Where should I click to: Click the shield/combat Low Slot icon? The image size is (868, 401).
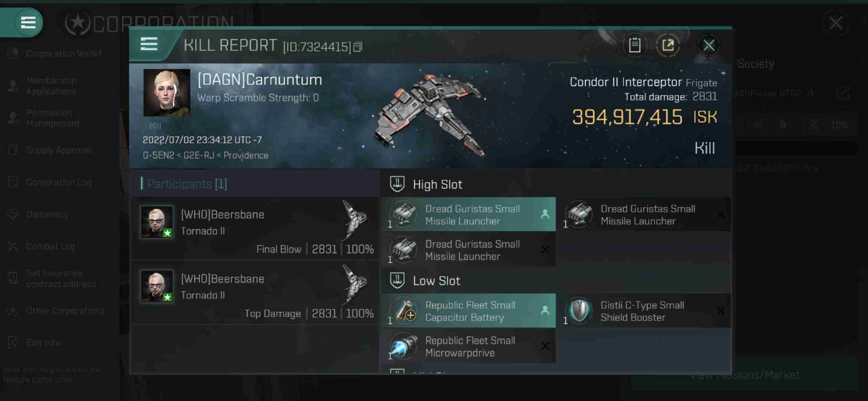coord(397,280)
